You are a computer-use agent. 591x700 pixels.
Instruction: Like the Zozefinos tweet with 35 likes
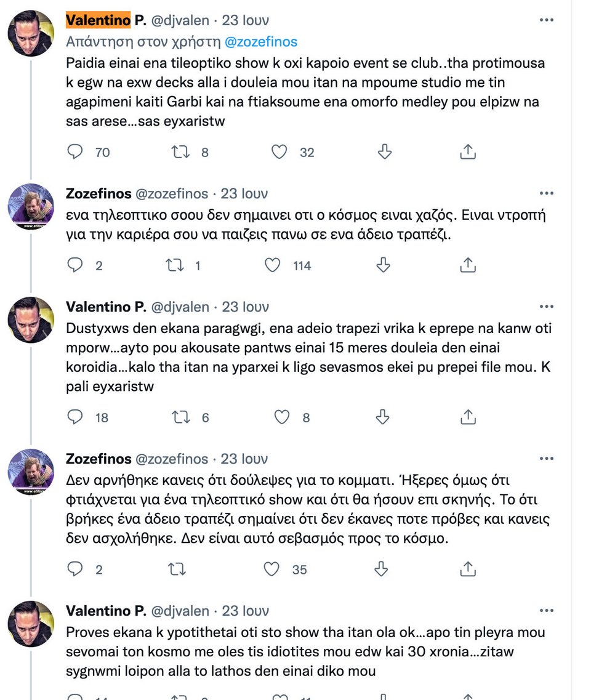click(271, 569)
